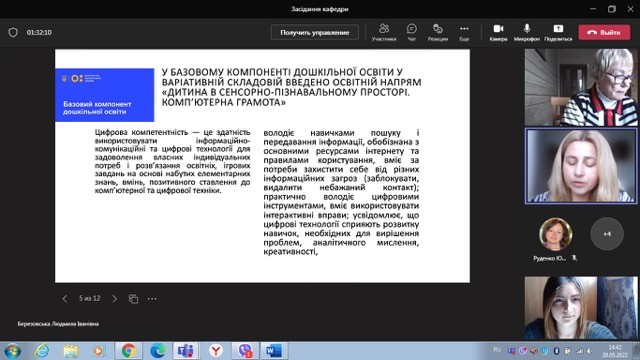This screenshot has height=360, width=640.
Task: Open the slide grid view icon
Action: pos(133,299)
